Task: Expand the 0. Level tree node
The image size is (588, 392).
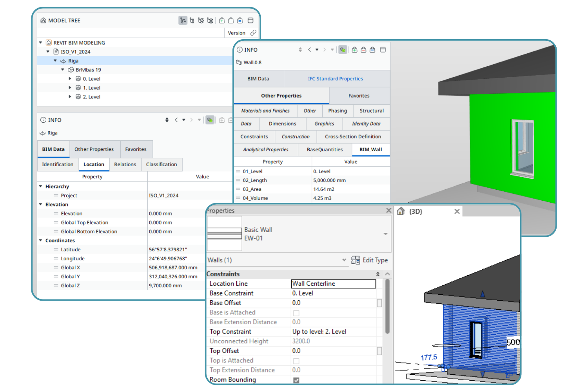Action: point(70,78)
